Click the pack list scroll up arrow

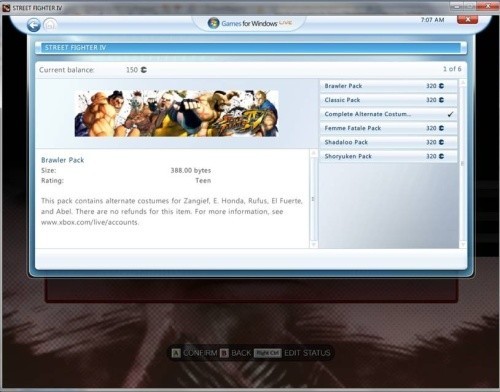pos(463,83)
